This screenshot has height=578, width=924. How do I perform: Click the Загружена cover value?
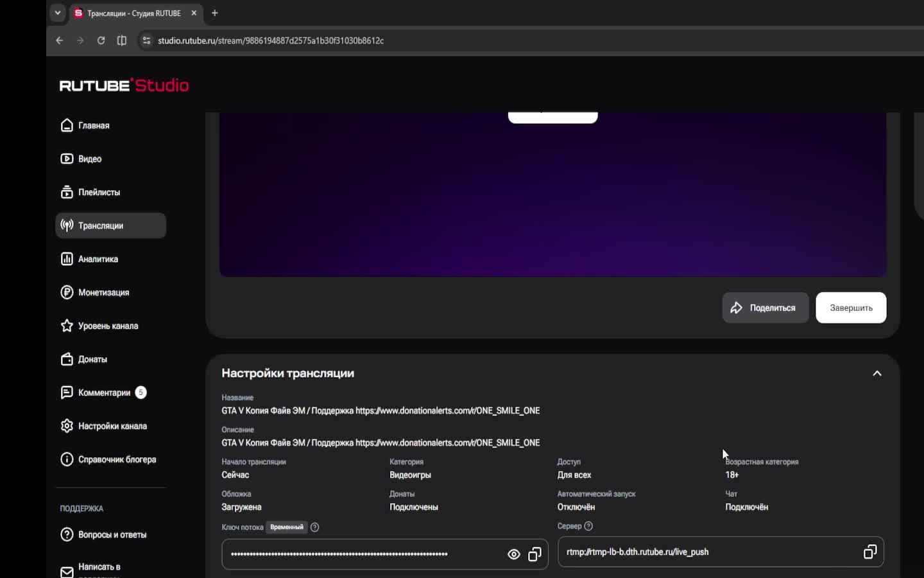point(241,507)
